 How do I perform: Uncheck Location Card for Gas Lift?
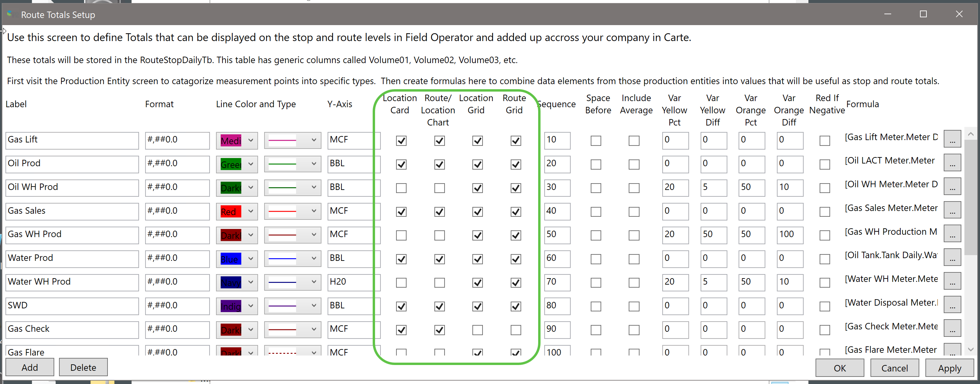pyautogui.click(x=401, y=141)
